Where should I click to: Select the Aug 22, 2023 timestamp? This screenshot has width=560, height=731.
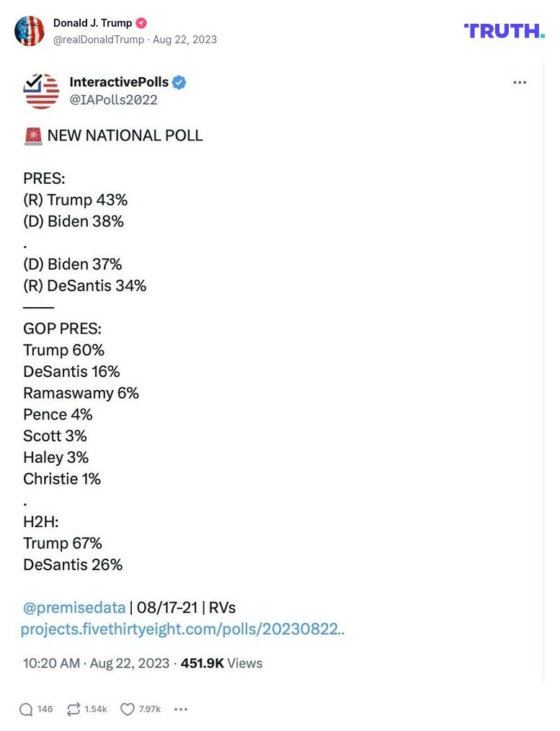click(184, 40)
